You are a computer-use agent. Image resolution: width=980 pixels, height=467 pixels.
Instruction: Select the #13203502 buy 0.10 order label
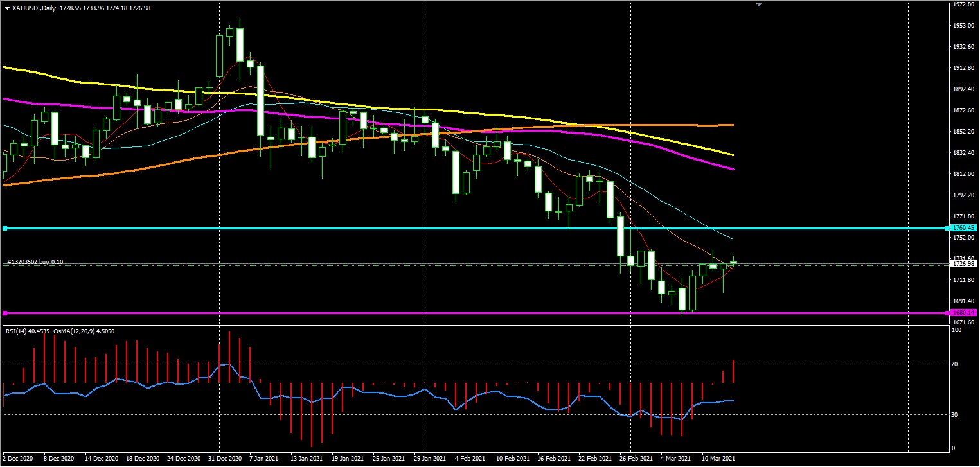coord(35,261)
